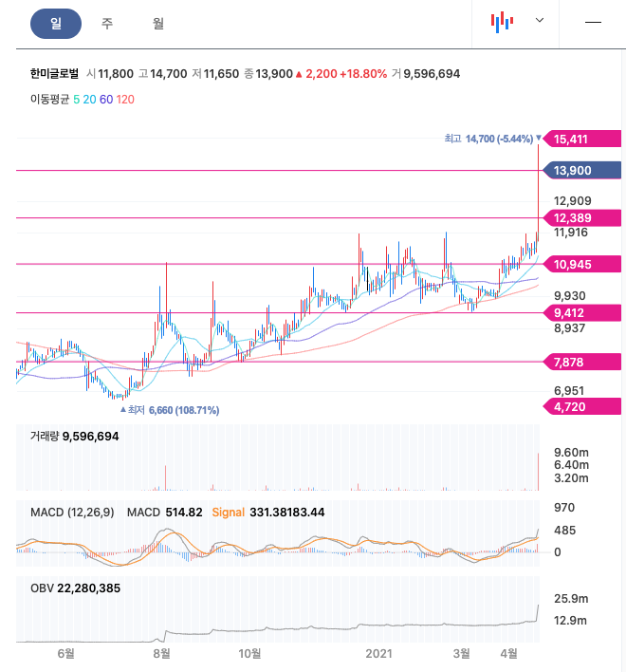This screenshot has width=626, height=672.
Task: Click the 4,720 pink price tag
Action: tap(582, 406)
